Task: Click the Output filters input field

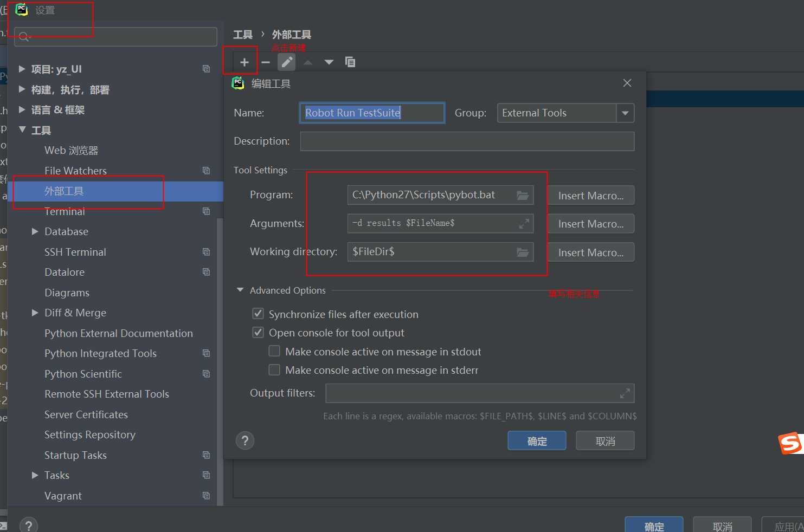Action: [x=480, y=393]
